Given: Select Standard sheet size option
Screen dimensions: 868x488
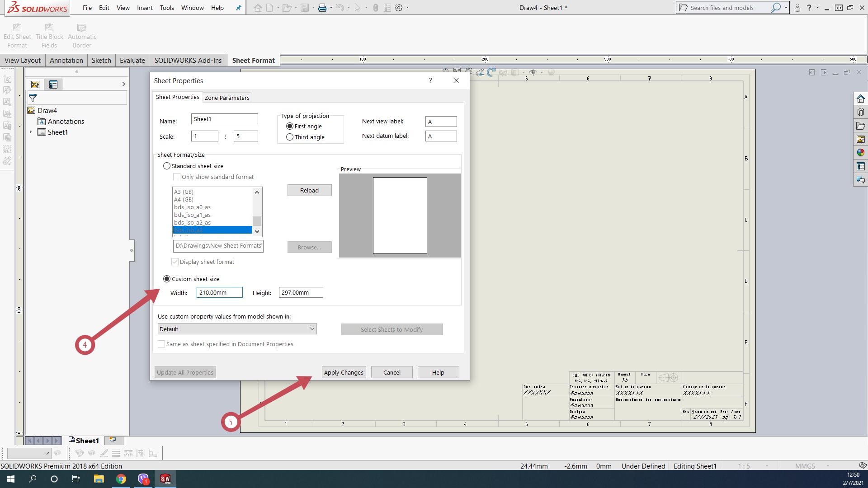Looking at the screenshot, I should click(167, 166).
